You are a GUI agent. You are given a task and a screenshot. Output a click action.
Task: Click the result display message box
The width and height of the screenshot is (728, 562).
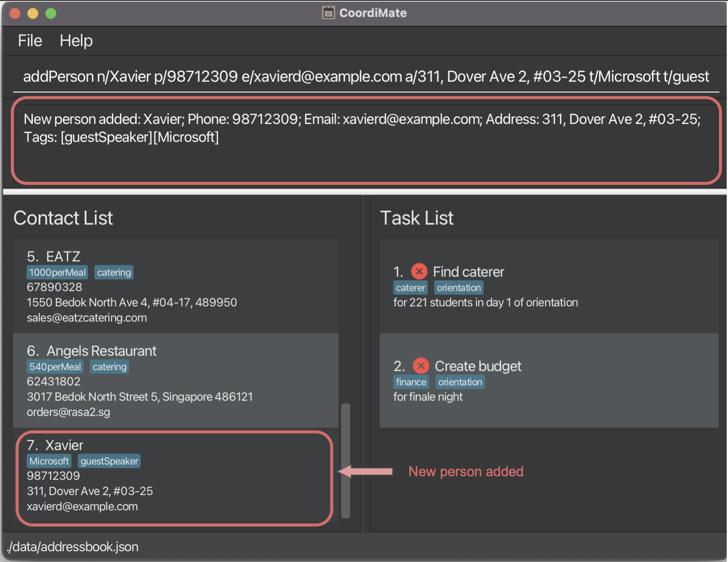[366, 141]
